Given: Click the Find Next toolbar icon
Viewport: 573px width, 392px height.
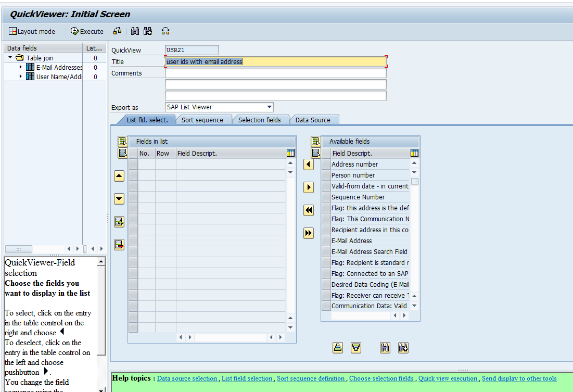Looking at the screenshot, I should (147, 31).
